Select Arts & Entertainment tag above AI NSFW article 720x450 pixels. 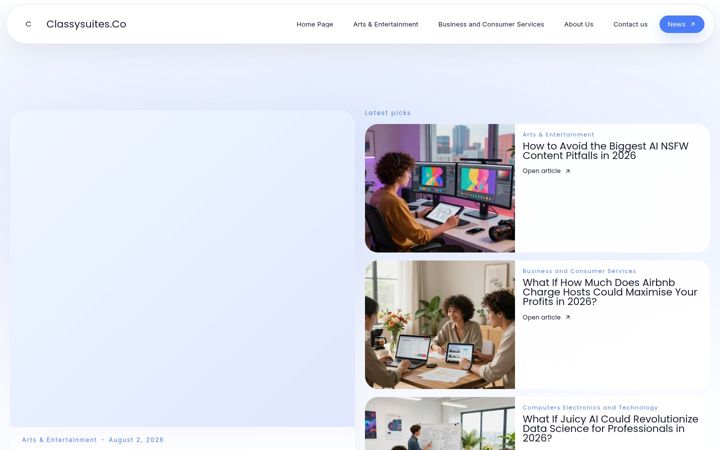coord(558,135)
